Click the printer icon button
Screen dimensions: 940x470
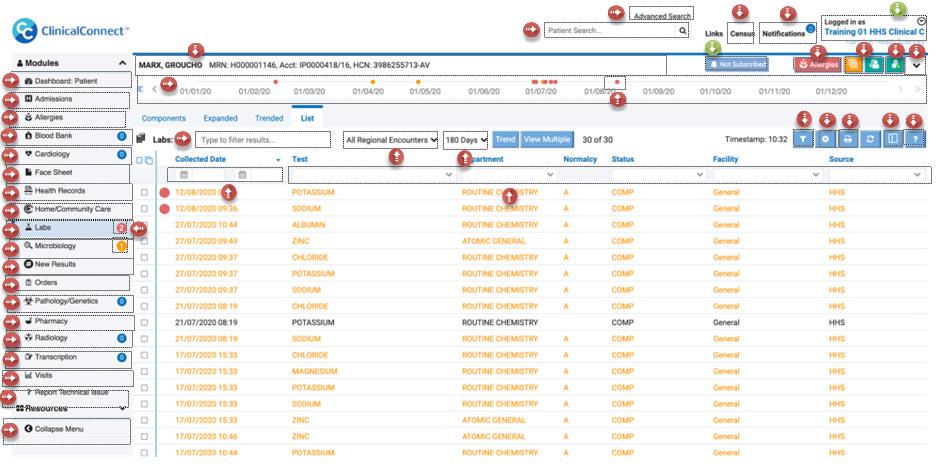pos(848,139)
